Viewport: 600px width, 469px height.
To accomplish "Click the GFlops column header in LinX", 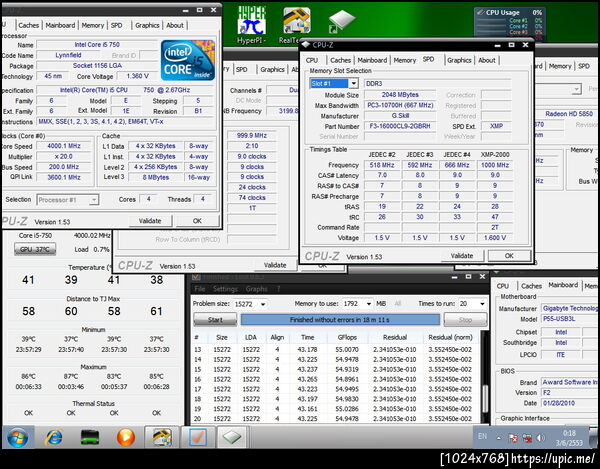I will click(347, 337).
